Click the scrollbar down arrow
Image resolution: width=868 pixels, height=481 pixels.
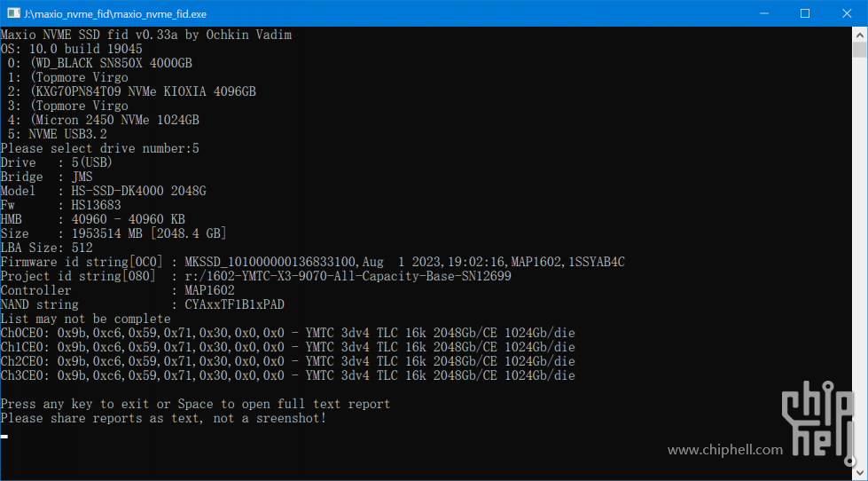pyautogui.click(x=860, y=473)
